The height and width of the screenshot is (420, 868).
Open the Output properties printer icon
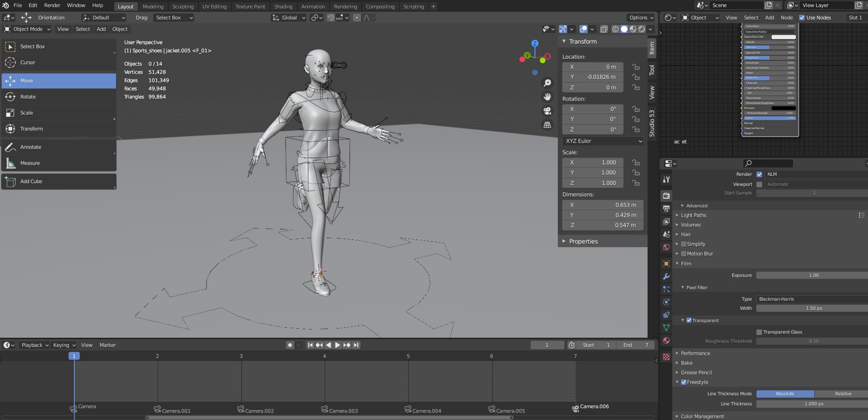666,209
